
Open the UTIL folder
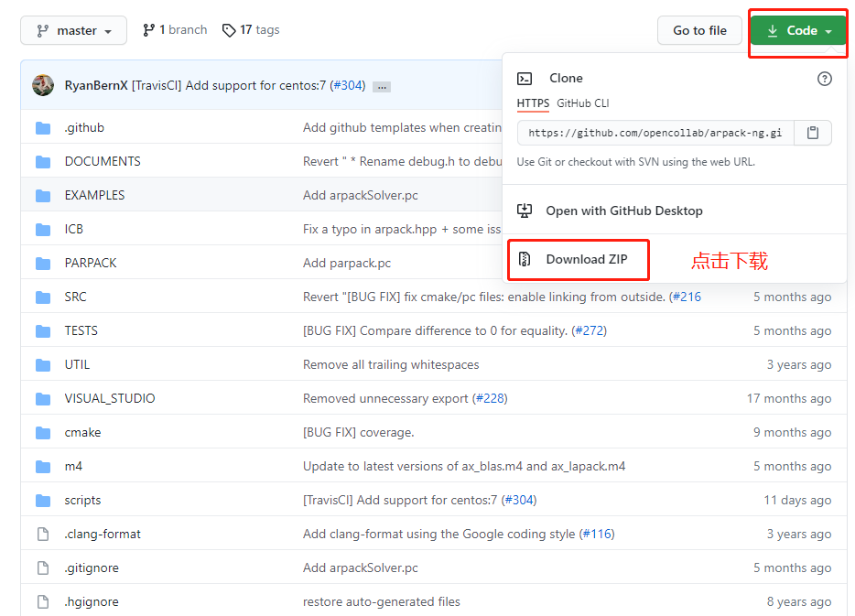coord(77,364)
